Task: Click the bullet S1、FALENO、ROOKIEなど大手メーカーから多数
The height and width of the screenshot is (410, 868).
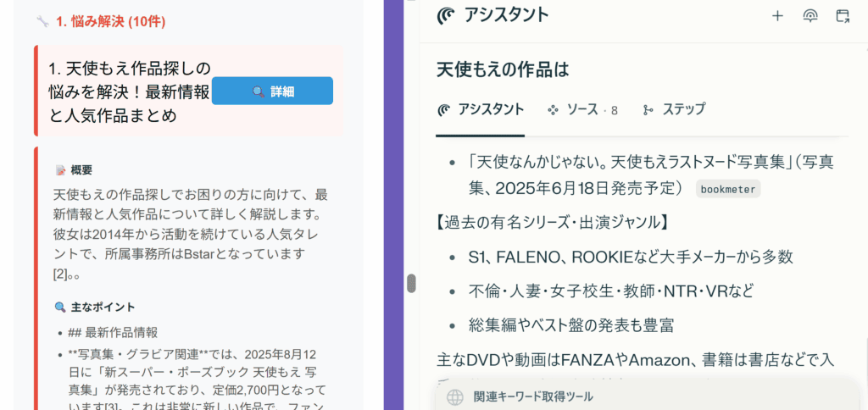Action: [631, 257]
